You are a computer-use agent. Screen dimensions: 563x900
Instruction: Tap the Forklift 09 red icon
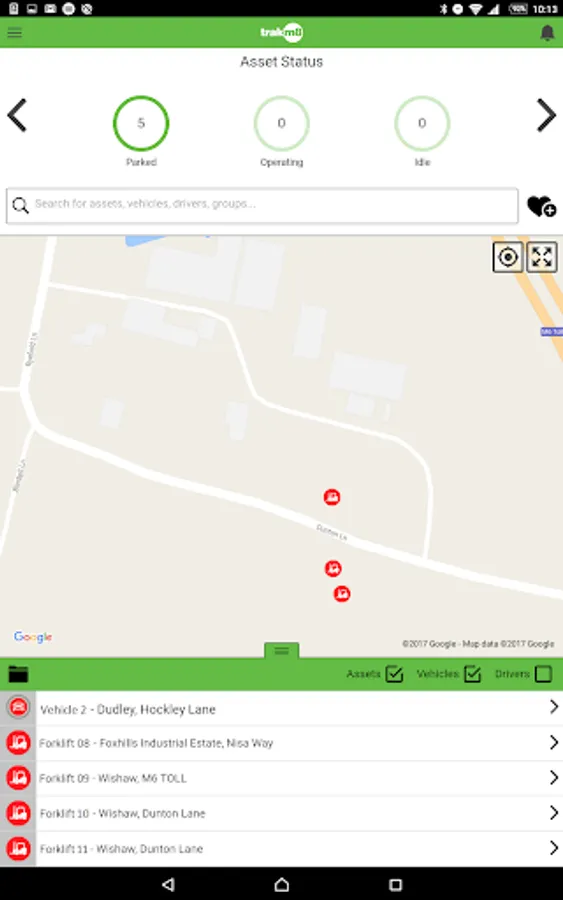[18, 778]
